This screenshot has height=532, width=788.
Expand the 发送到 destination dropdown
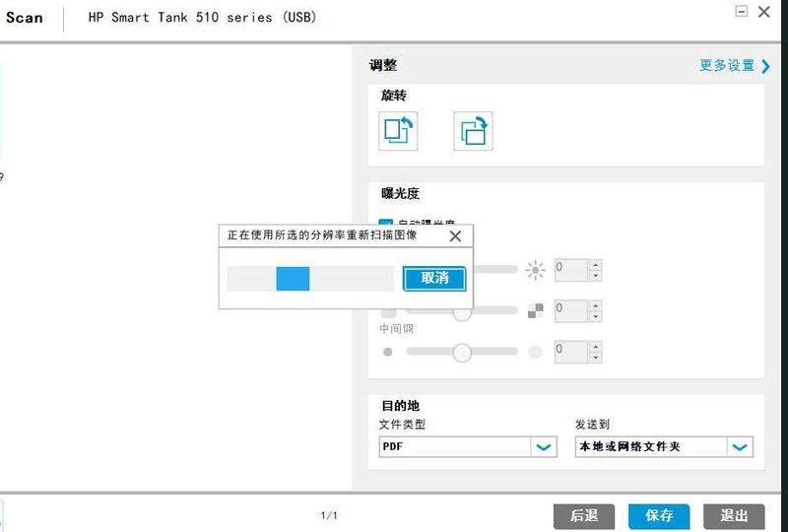(740, 447)
